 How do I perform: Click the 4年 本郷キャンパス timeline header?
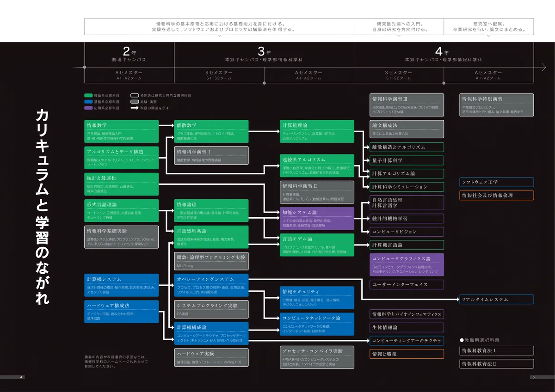[x=444, y=54]
